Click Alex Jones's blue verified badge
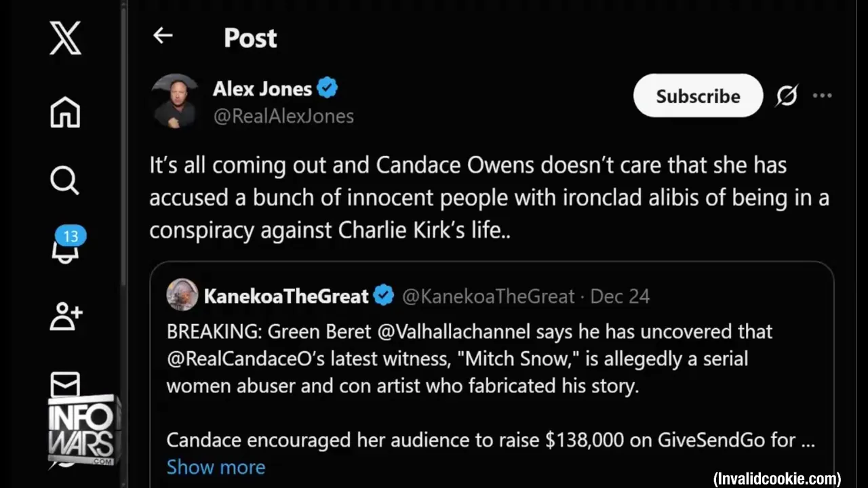The width and height of the screenshot is (868, 488). click(x=327, y=88)
